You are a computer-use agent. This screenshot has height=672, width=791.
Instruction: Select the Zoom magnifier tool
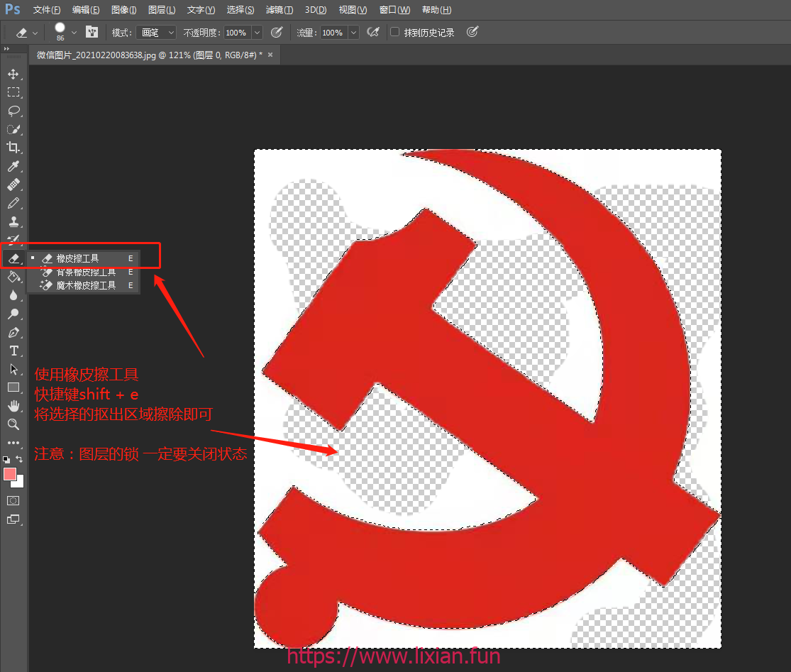(x=13, y=424)
